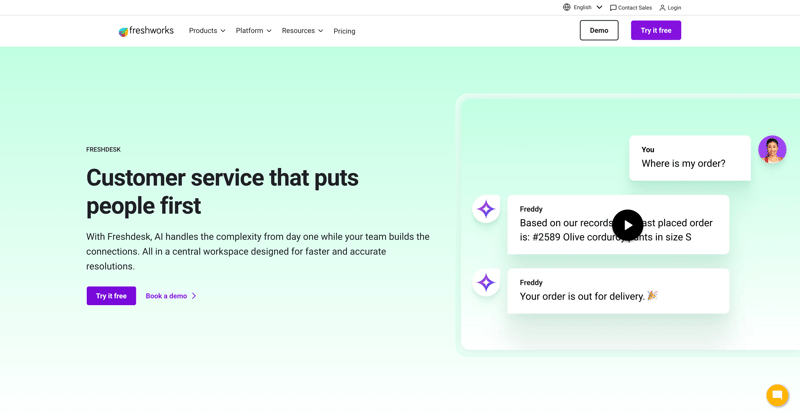
Task: Click the "Your order is out for delivery" message
Action: point(618,291)
